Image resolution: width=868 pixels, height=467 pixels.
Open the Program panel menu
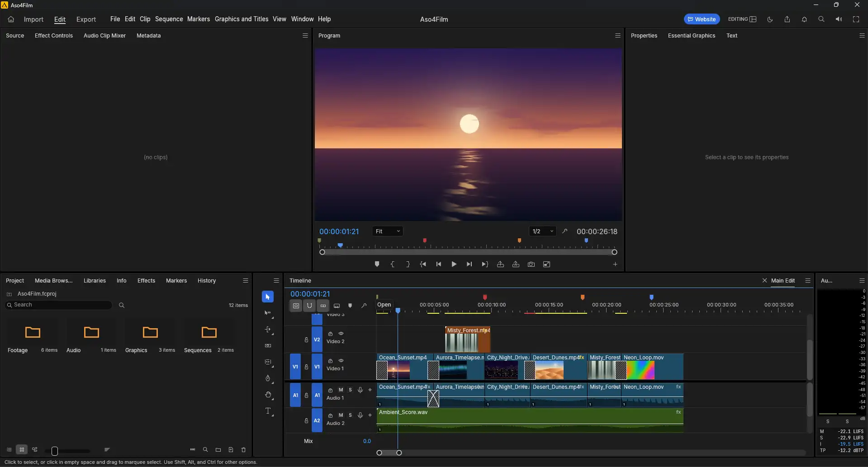tap(617, 35)
